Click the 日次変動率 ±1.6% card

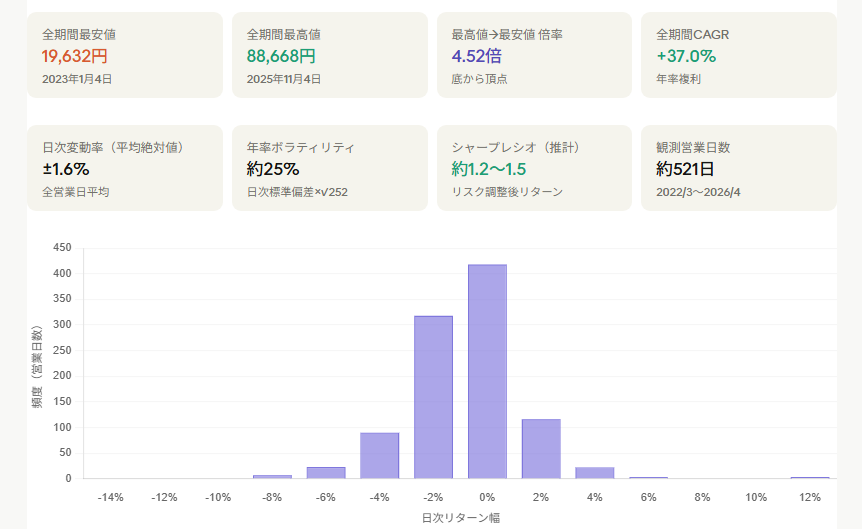click(x=125, y=168)
